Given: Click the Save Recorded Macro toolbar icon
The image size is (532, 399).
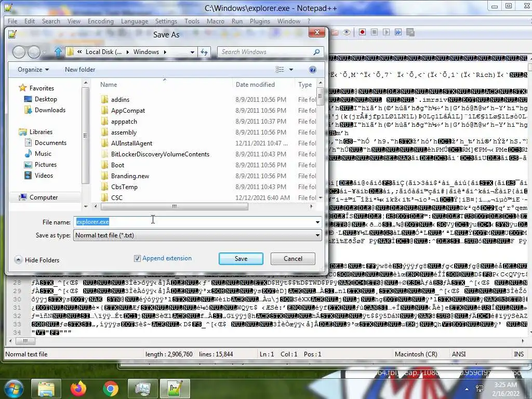Looking at the screenshot, I should coord(410,32).
